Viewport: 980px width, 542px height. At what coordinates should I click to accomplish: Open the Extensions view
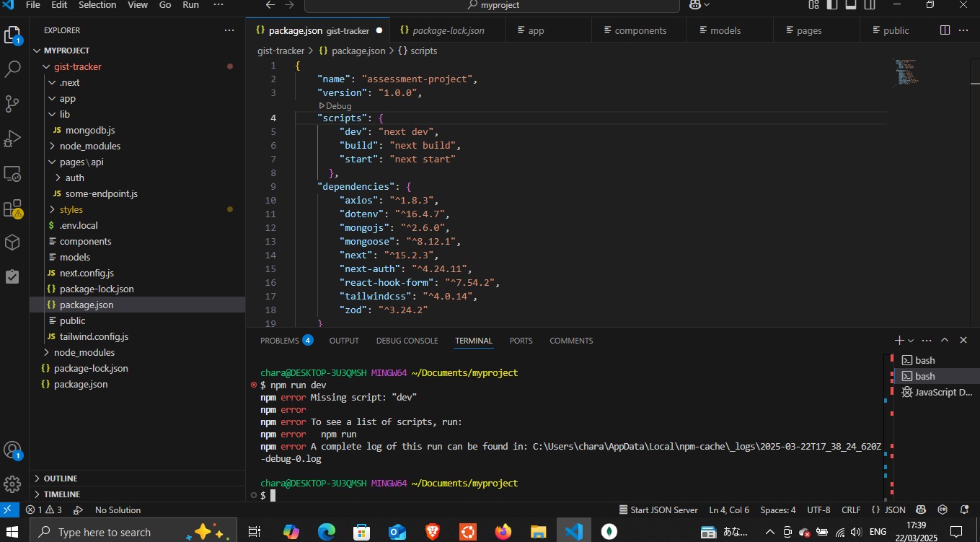point(13,209)
